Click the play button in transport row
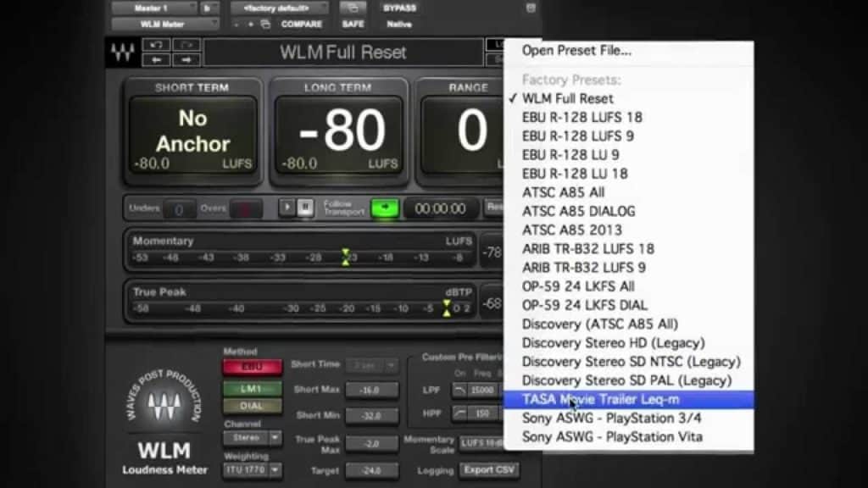The height and width of the screenshot is (488, 868). pos(287,208)
